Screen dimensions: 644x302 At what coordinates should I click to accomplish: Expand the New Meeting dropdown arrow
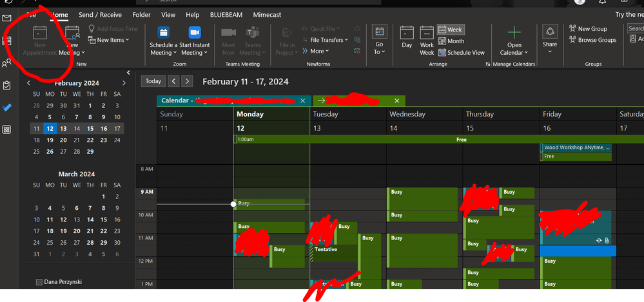pyautogui.click(x=83, y=53)
